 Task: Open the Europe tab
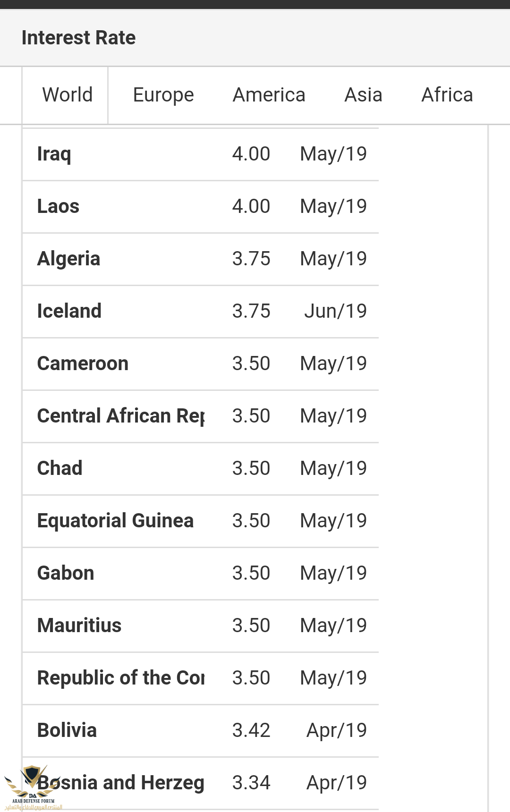[163, 95]
